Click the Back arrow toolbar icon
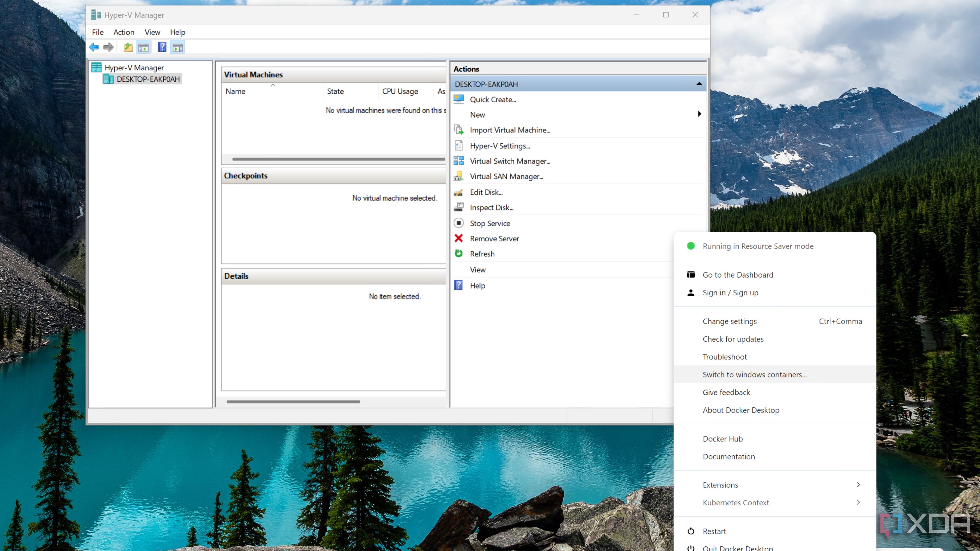Screen dimensions: 980x551 pos(94,47)
